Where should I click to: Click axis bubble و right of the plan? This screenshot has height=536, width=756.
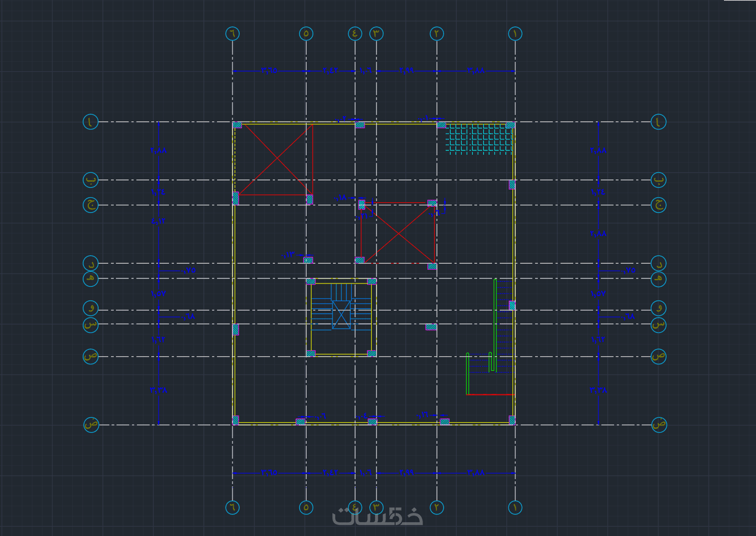coord(658,308)
